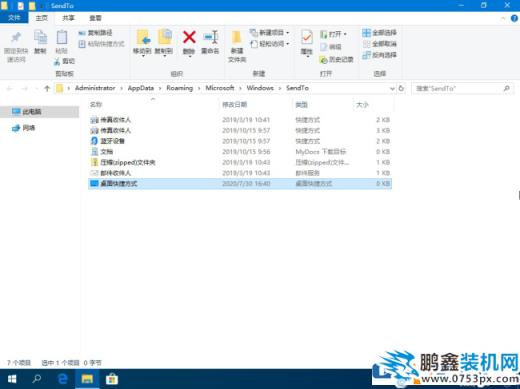Click the 剪切 scissors cut icon
This screenshot has height=389, width=520.
[x=57, y=61]
